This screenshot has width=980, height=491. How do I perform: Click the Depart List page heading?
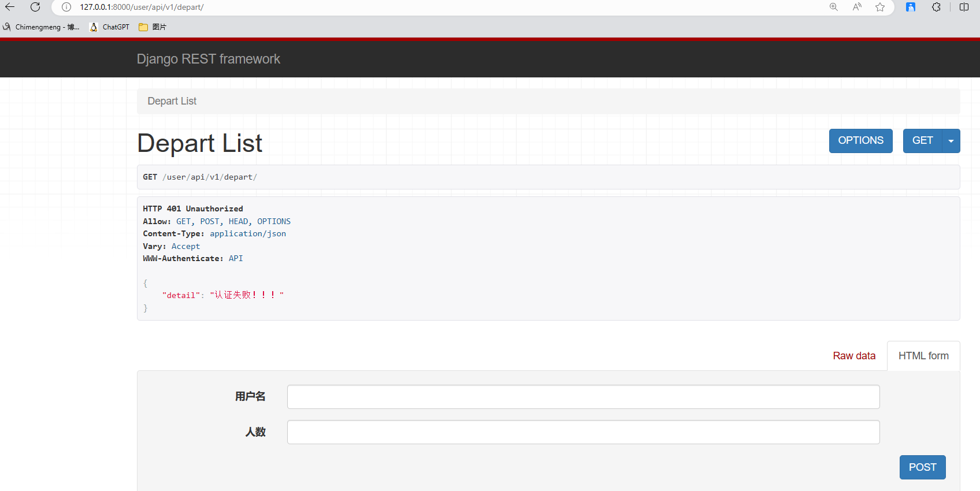pyautogui.click(x=199, y=143)
